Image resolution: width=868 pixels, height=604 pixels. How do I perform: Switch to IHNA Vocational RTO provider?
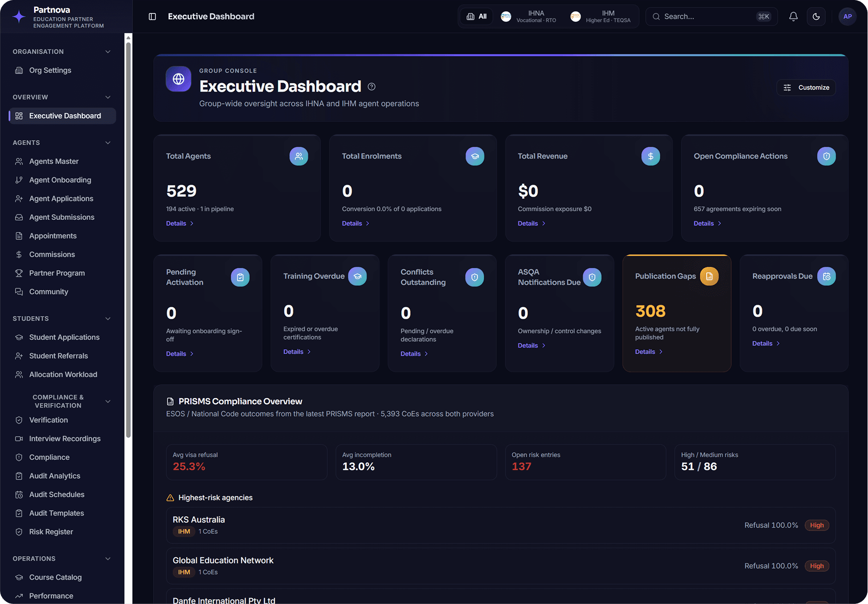click(x=529, y=17)
